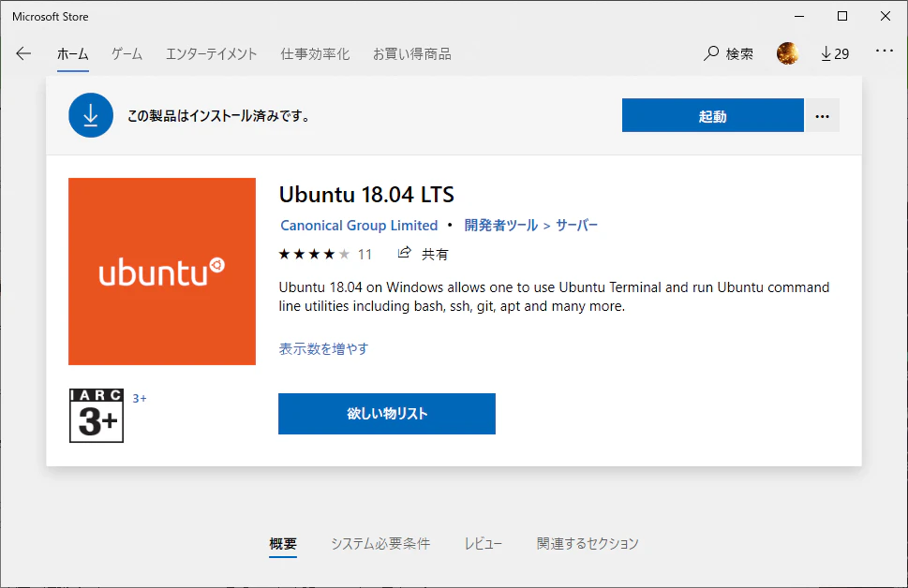
Task: Open the お買い得商品 tab
Action: [x=412, y=54]
